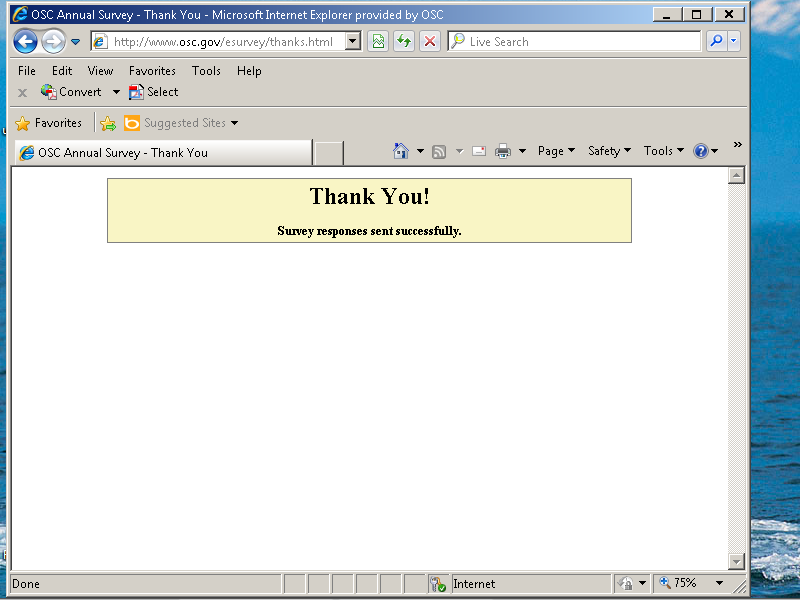Click the Refresh page icon
The height and width of the screenshot is (600, 800).
[x=404, y=41]
